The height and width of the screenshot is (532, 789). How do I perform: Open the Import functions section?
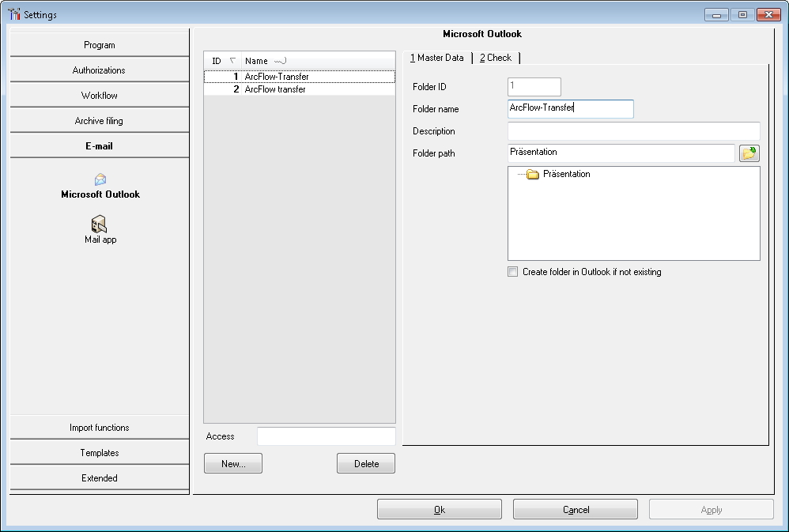99,428
